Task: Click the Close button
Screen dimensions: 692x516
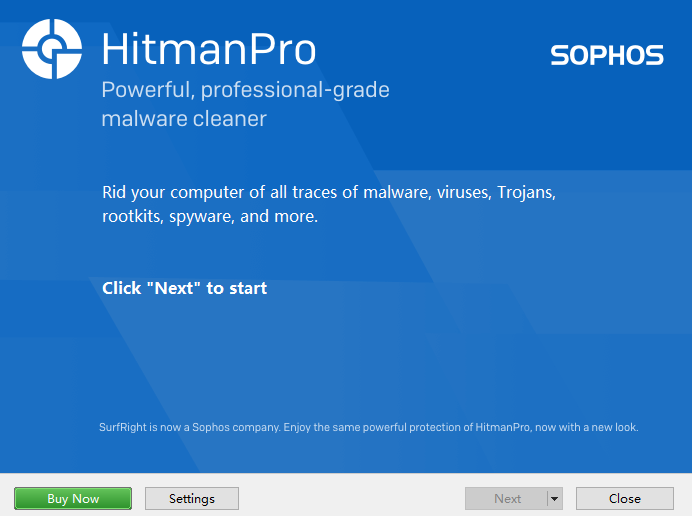Action: [x=624, y=498]
